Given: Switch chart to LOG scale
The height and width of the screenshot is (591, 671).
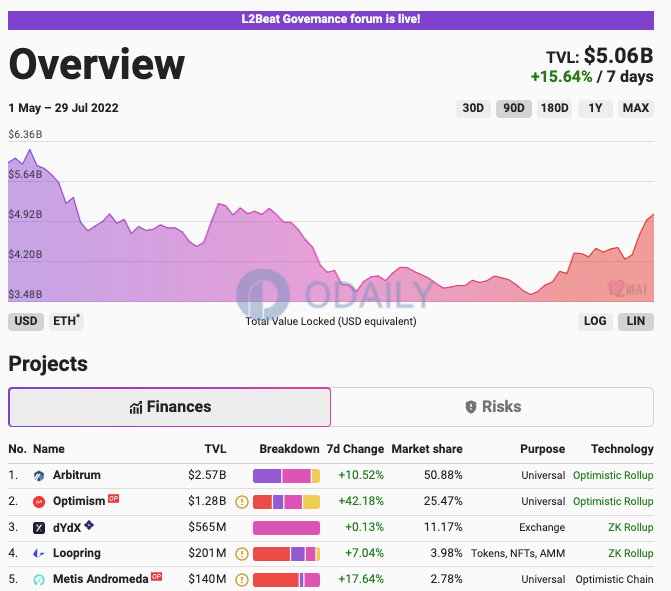Looking at the screenshot, I should pyautogui.click(x=595, y=321).
